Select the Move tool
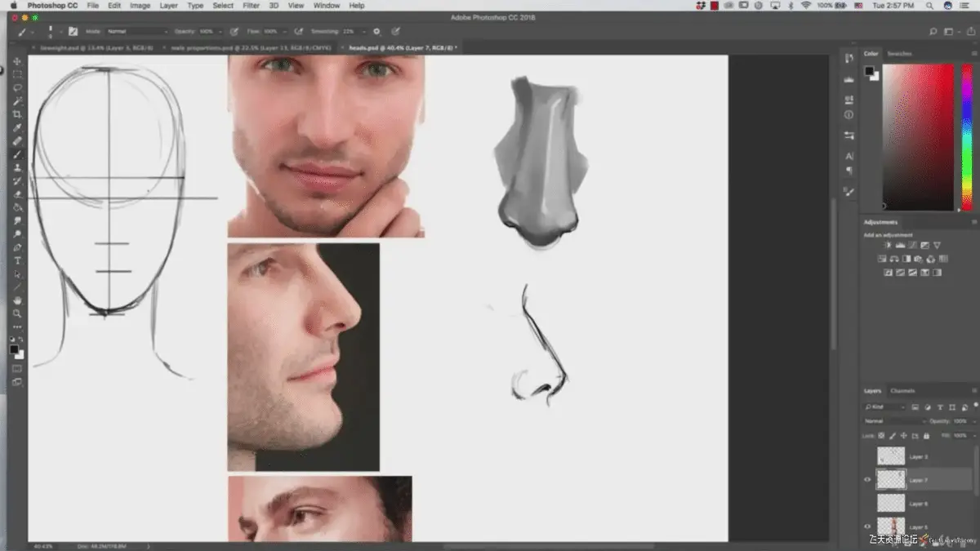This screenshot has width=980, height=551. (17, 61)
